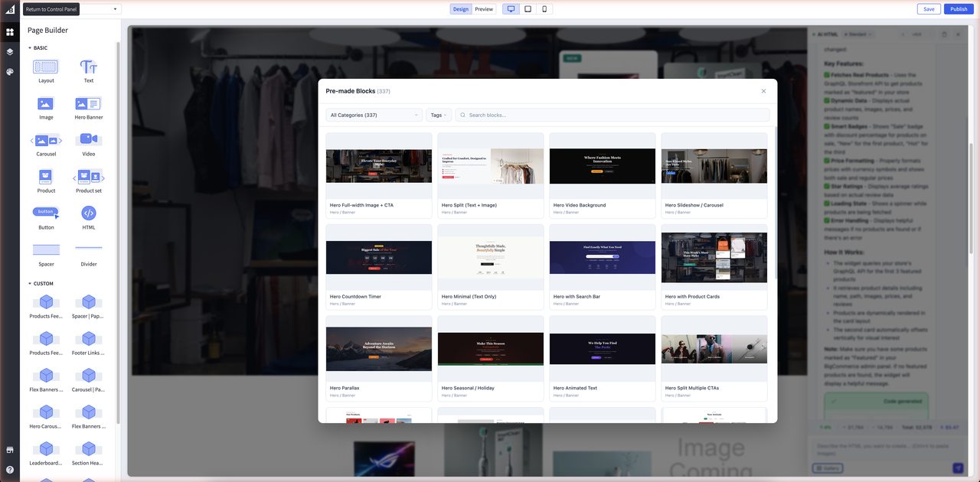The width and height of the screenshot is (980, 482).
Task: Choose the Hero Parallax block thumbnail
Action: pyautogui.click(x=379, y=349)
